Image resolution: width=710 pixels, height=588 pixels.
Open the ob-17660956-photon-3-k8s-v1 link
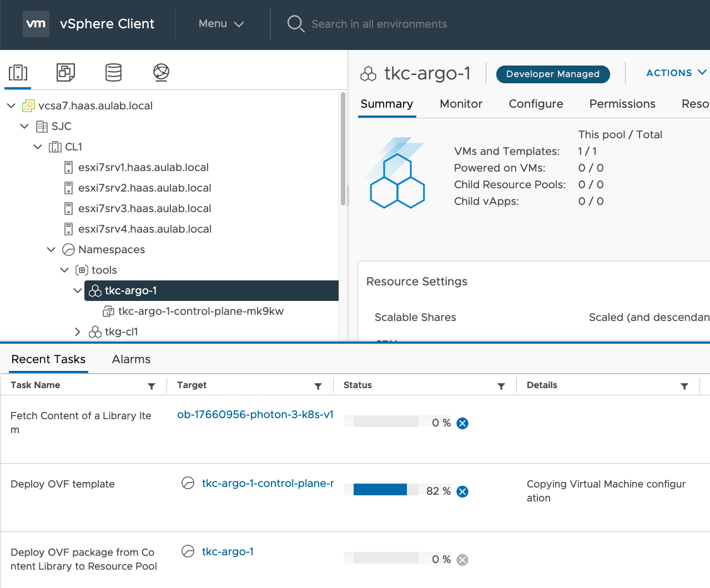click(x=255, y=414)
